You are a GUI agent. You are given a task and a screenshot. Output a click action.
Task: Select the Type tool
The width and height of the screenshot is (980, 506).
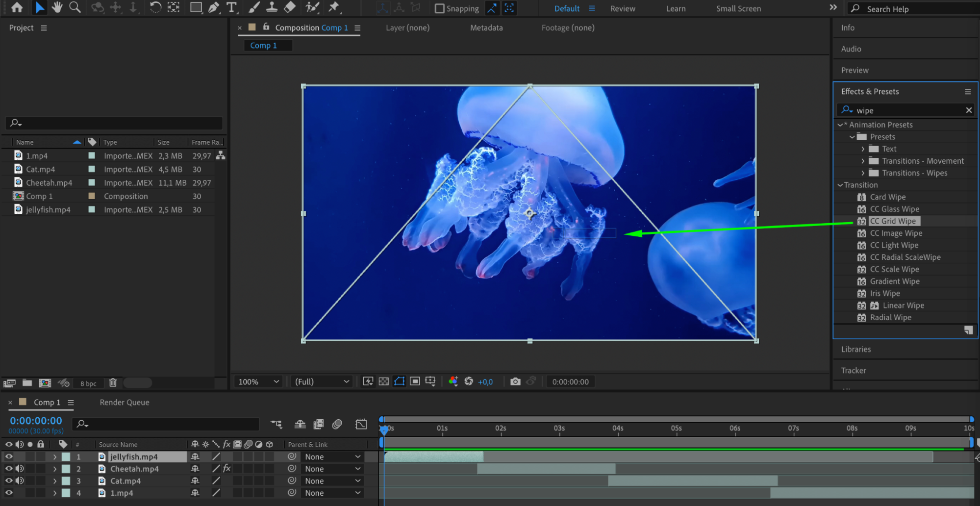(x=231, y=7)
